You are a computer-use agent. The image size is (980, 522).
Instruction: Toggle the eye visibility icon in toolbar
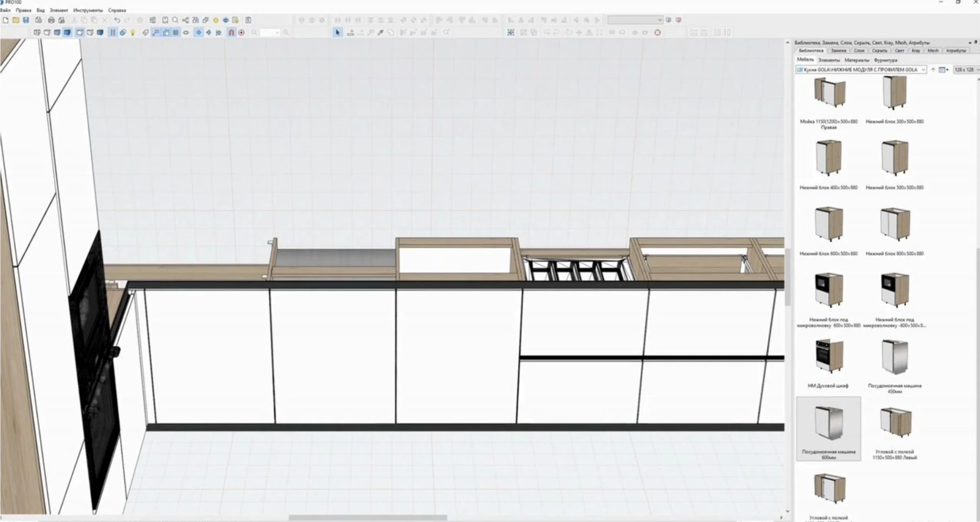pyautogui.click(x=186, y=33)
